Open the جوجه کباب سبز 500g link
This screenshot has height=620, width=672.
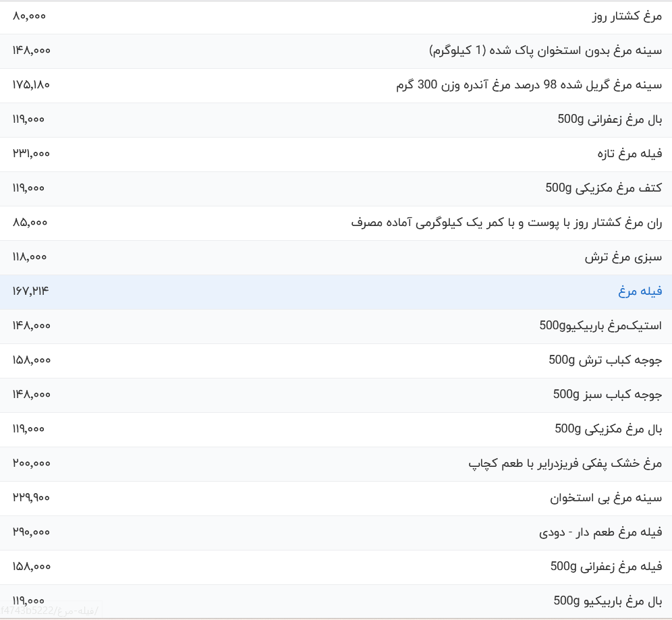pyautogui.click(x=608, y=395)
